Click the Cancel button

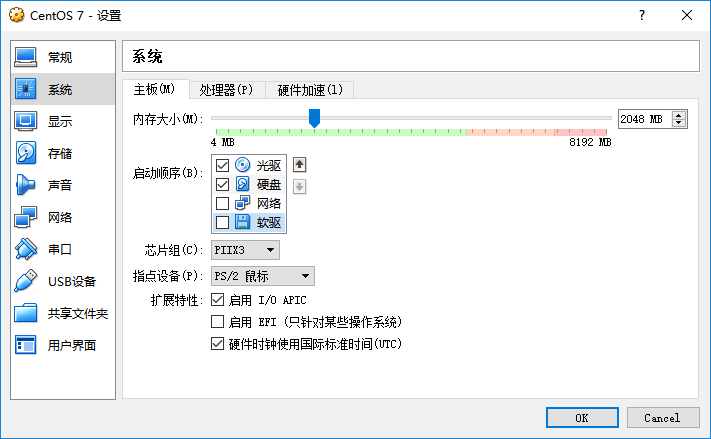click(662, 418)
